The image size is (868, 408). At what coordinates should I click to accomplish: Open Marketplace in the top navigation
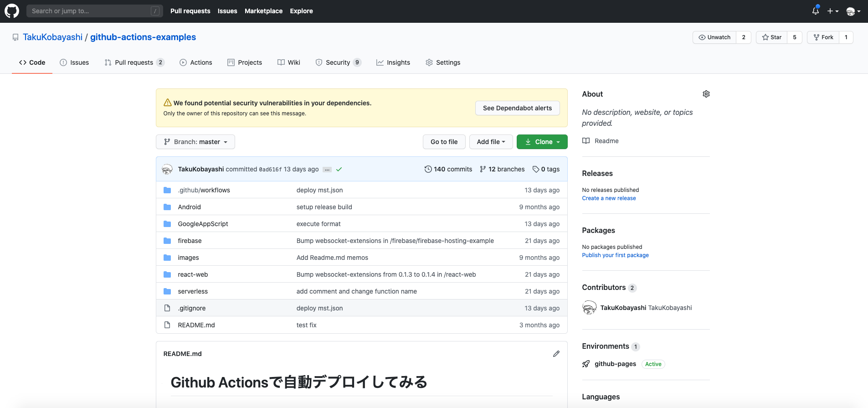point(264,11)
